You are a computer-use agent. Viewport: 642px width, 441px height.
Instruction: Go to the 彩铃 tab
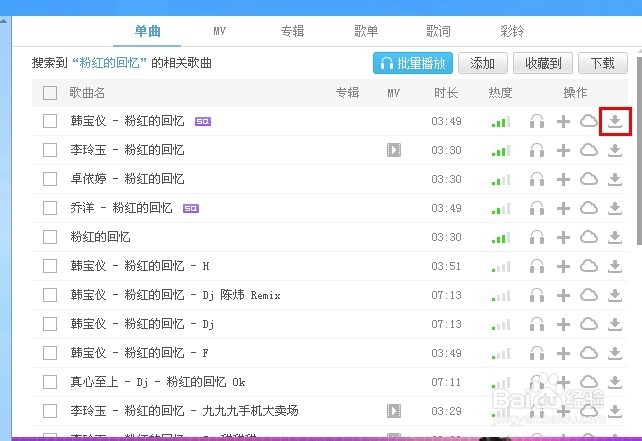point(512,31)
